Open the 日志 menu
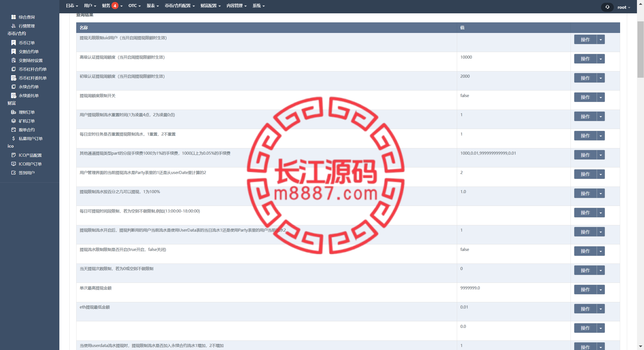 [x=72, y=6]
